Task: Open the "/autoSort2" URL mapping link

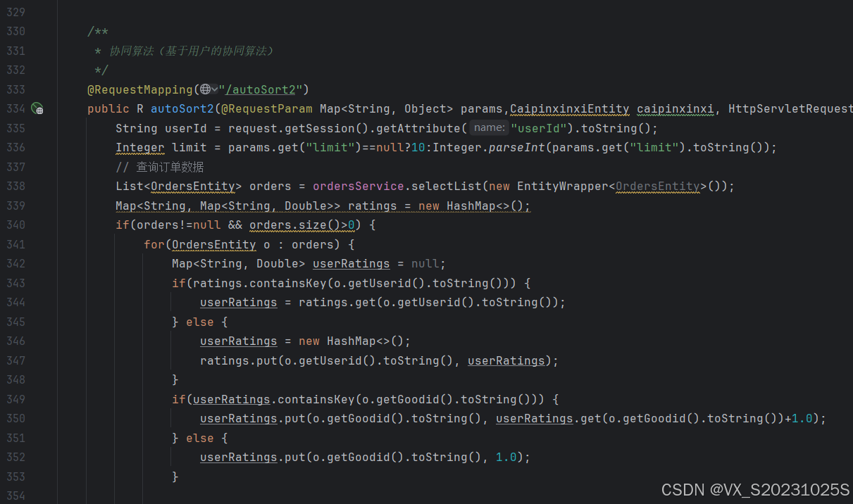Action: tap(261, 89)
